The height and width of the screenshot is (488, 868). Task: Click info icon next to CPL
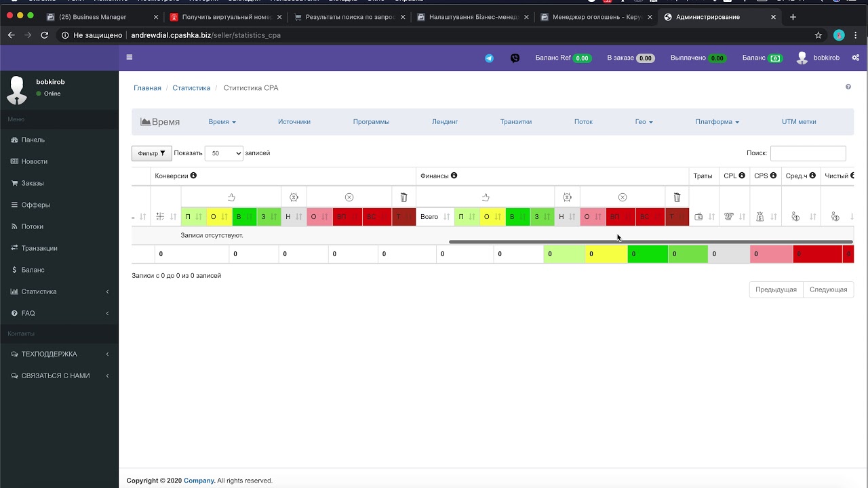click(742, 176)
